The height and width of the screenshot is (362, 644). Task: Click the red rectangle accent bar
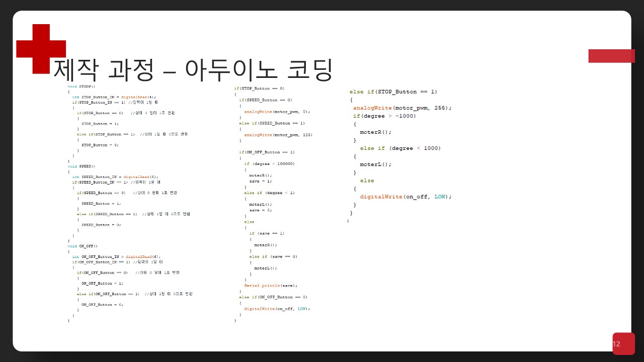click(x=611, y=56)
